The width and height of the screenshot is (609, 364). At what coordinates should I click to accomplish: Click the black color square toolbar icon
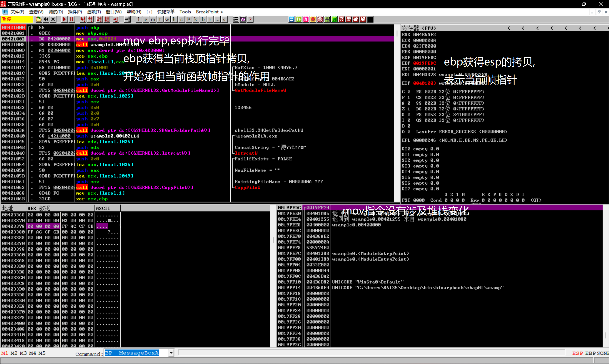[x=370, y=19]
